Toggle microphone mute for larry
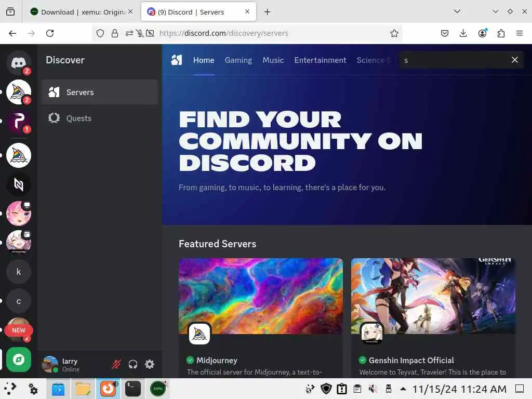532x399 pixels. coord(116,364)
